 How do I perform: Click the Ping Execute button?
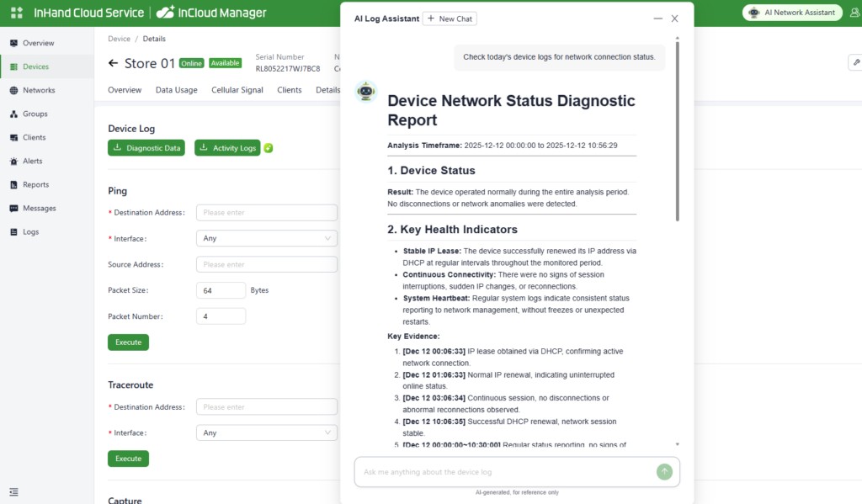click(128, 342)
